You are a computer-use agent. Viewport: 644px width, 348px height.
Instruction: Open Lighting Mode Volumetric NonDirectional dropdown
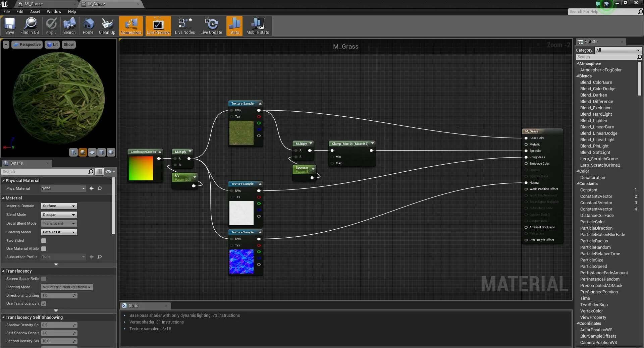point(67,287)
